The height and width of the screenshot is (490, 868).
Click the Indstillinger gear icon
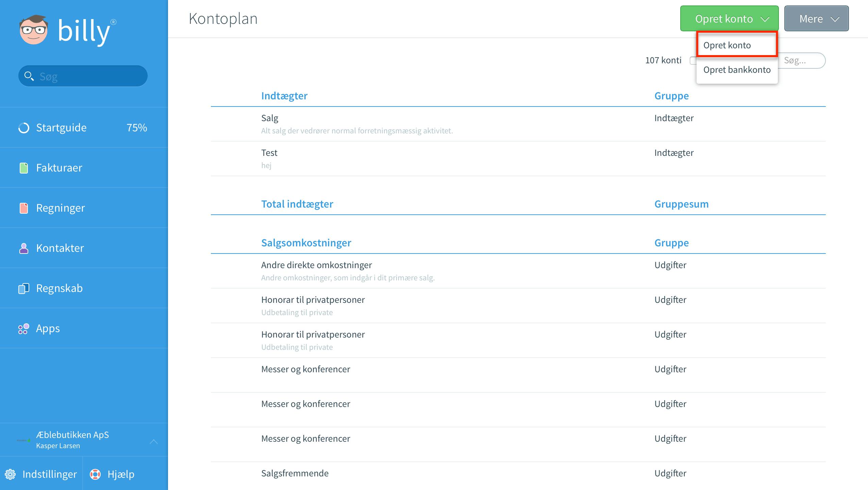coord(10,474)
